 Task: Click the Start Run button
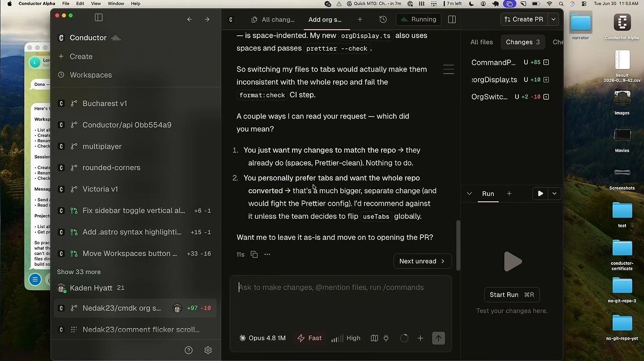512,295
